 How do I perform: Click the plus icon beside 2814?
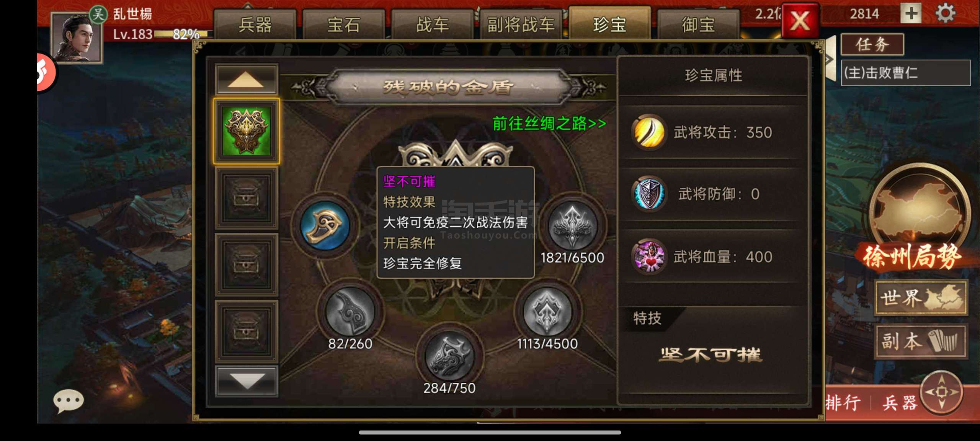coord(911,14)
